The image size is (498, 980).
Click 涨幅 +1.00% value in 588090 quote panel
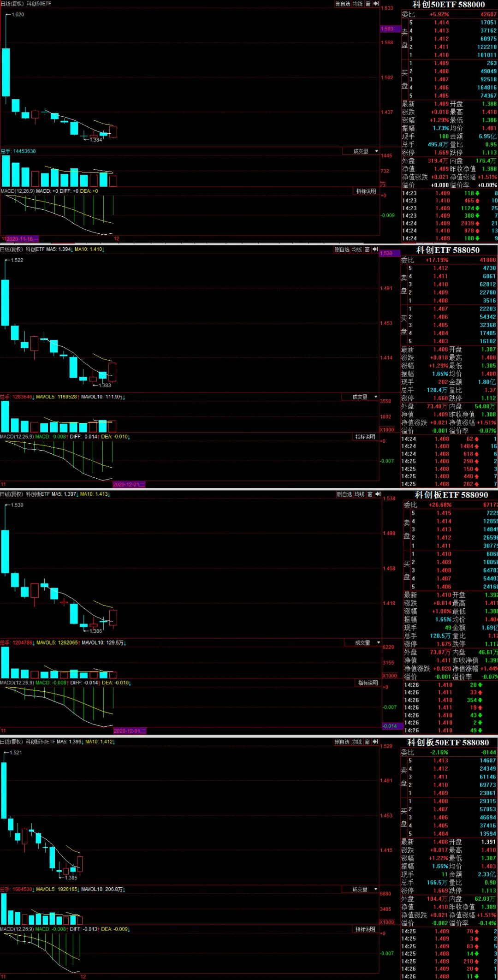[x=442, y=612]
